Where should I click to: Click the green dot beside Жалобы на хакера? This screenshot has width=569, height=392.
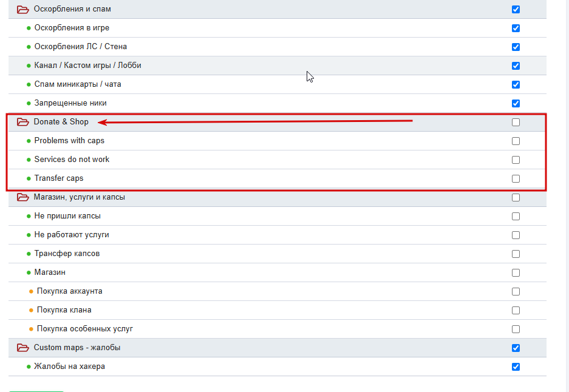29,367
